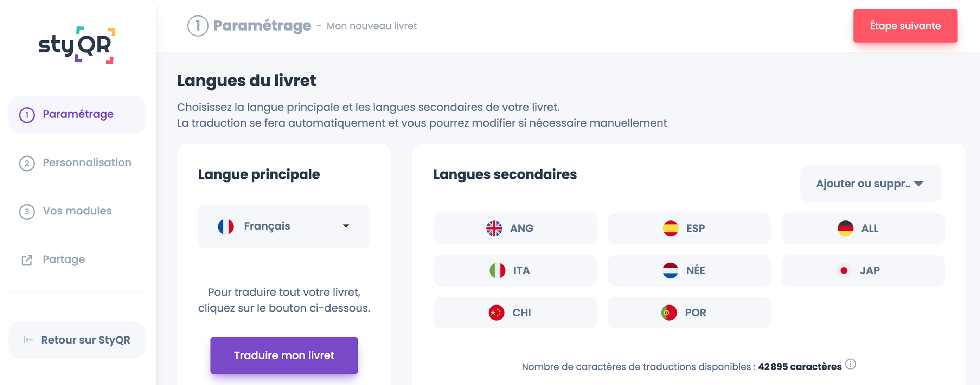The width and height of the screenshot is (980, 385).
Task: Open the Français main language dropdown
Action: (284, 226)
